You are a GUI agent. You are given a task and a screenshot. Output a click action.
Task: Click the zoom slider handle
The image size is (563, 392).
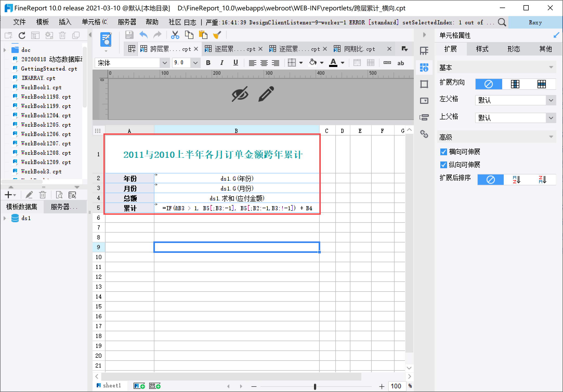[315, 387]
